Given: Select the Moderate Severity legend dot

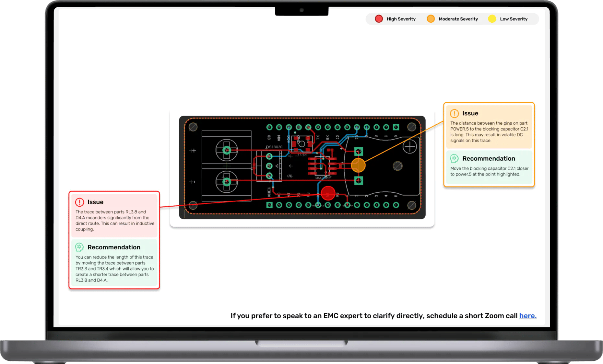Looking at the screenshot, I should [431, 19].
